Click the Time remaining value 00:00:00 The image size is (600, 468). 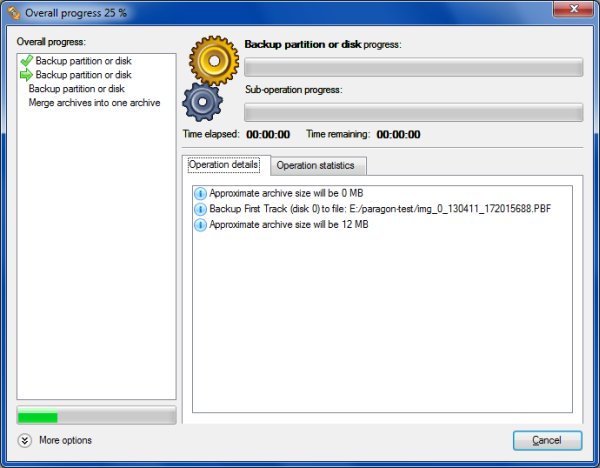(x=398, y=134)
